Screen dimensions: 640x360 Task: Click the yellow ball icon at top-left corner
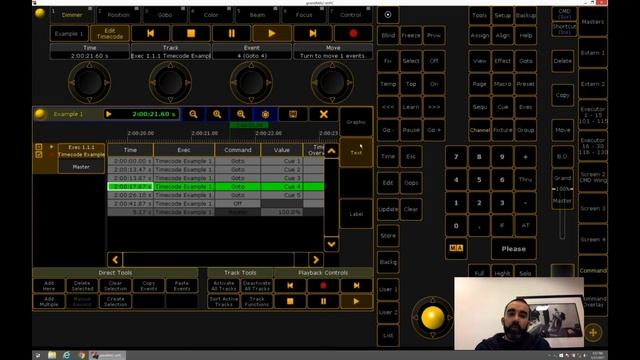(x=40, y=13)
